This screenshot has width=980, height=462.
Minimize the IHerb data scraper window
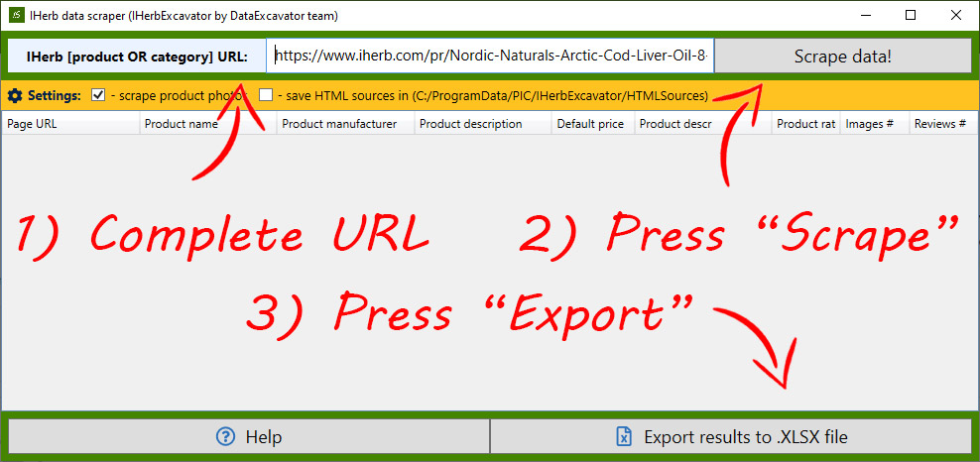[x=866, y=16]
